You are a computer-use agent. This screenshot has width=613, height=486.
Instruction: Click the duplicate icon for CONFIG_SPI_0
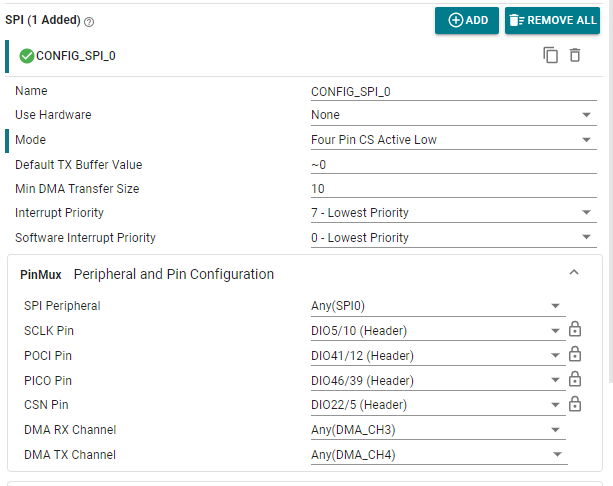coord(550,55)
